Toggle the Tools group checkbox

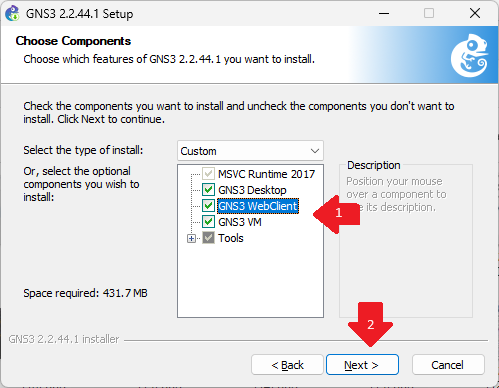pyautogui.click(x=209, y=238)
